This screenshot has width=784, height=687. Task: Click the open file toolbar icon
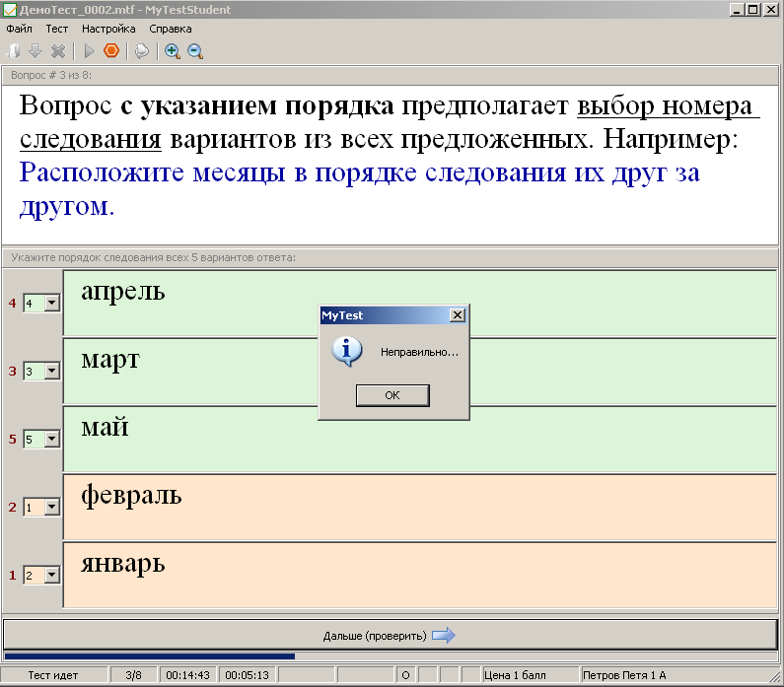click(14, 51)
